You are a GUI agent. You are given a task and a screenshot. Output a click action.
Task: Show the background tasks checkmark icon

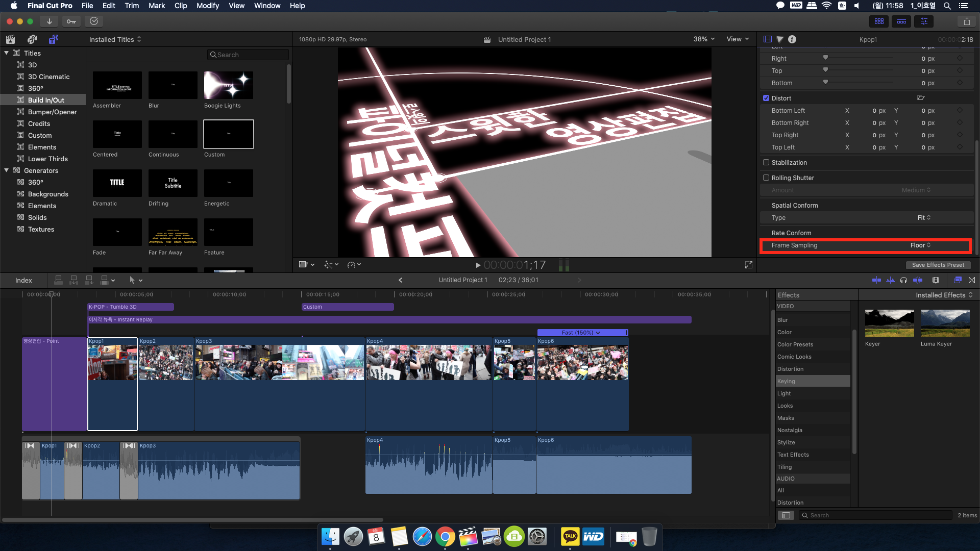94,21
